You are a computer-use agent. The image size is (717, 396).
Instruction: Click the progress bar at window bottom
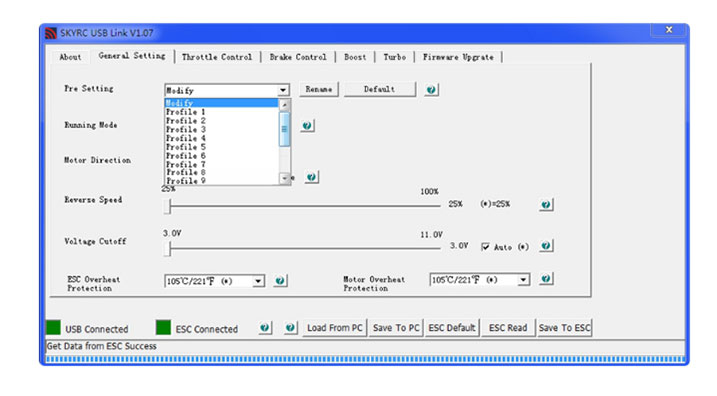(x=365, y=359)
